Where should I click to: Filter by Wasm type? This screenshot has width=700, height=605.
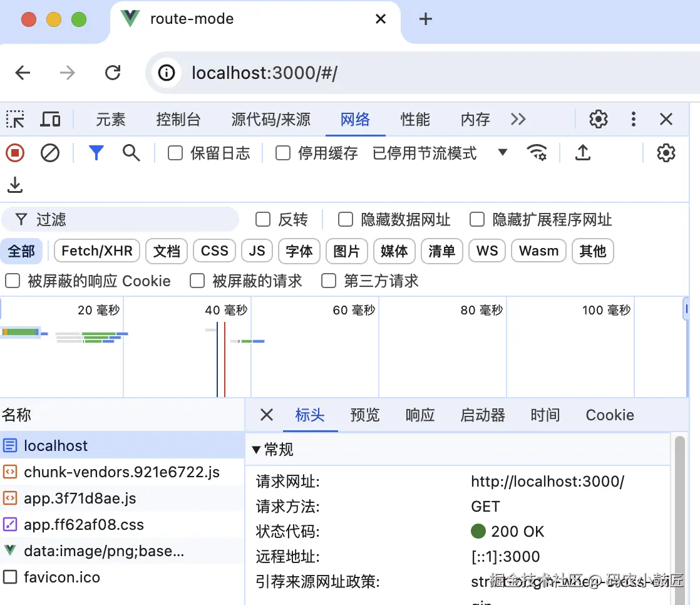538,251
